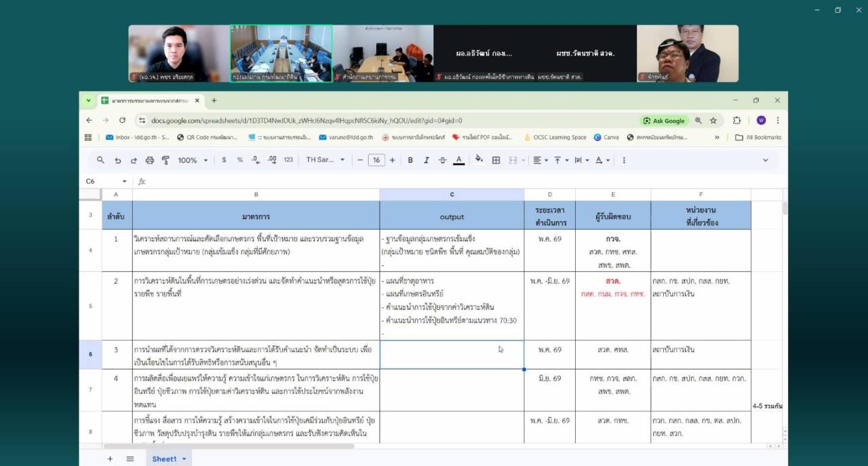868x466 pixels.
Task: Select the first participant video thumbnail
Action: 179,54
